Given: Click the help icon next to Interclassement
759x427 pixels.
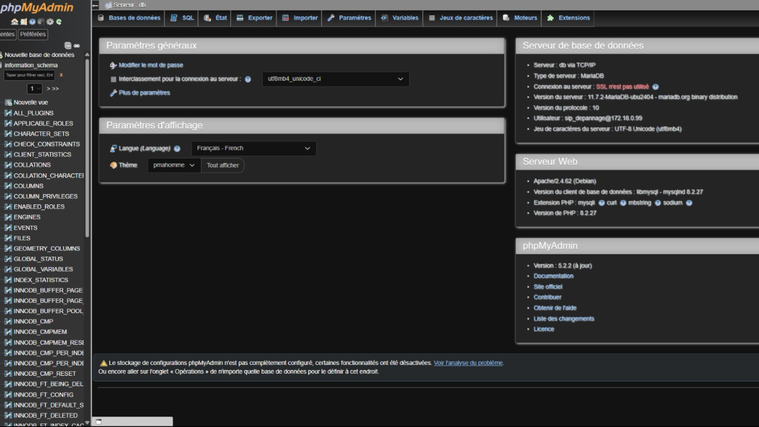Looking at the screenshot, I should [248, 79].
